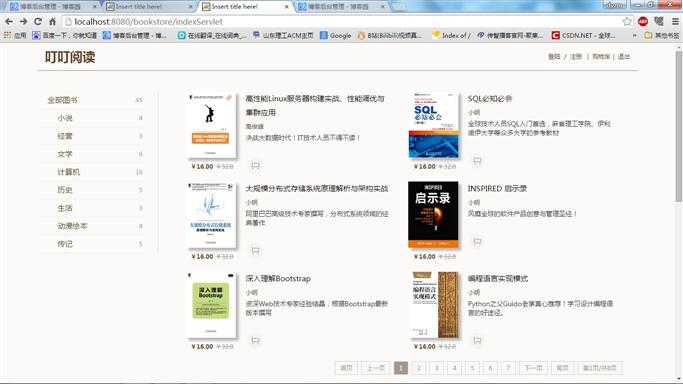Open the 编程语言实现模式 book cover
This screenshot has height=384, width=683.
pyautogui.click(x=435, y=305)
